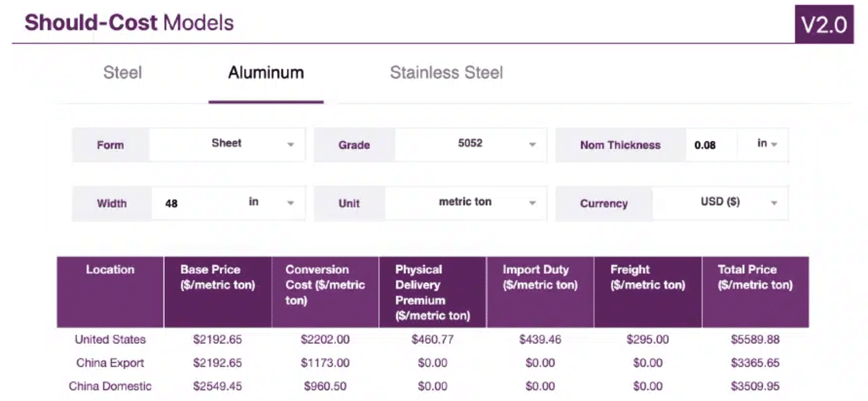Click the China Domestic total price $3509.95
Screen dimensions: 868x401
pos(755,386)
